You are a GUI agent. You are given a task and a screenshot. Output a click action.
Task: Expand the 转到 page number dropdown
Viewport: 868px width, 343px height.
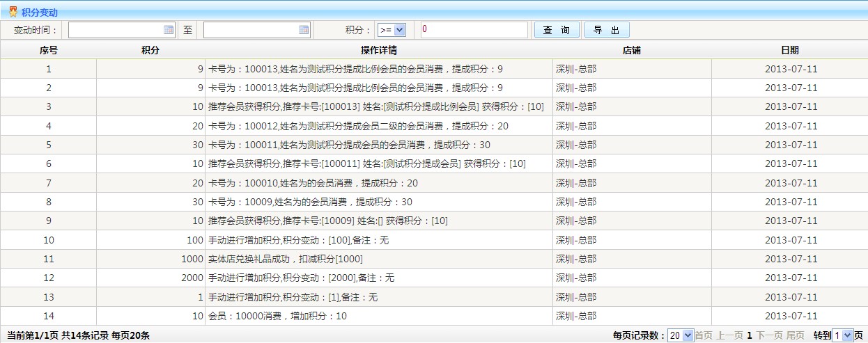click(843, 335)
